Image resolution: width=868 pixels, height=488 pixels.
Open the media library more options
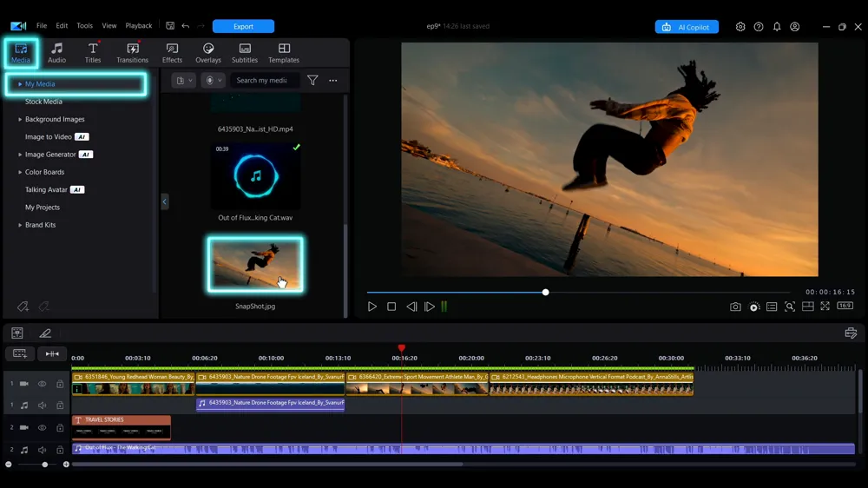332,80
